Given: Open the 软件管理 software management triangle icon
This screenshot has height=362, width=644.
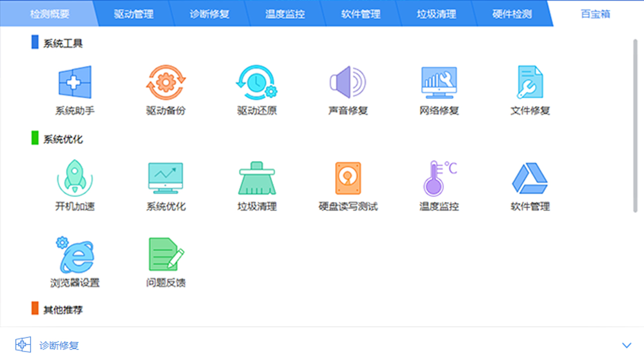Looking at the screenshot, I should (530, 178).
